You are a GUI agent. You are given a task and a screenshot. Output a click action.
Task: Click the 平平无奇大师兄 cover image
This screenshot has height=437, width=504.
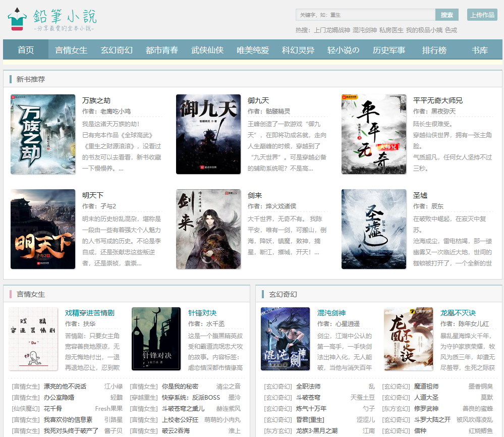pyautogui.click(x=374, y=134)
